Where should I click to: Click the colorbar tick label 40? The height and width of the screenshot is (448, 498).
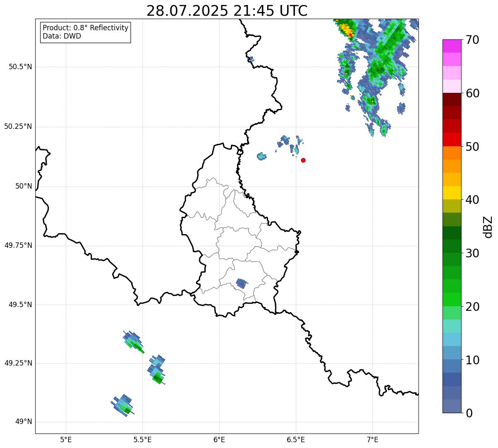[x=472, y=200]
